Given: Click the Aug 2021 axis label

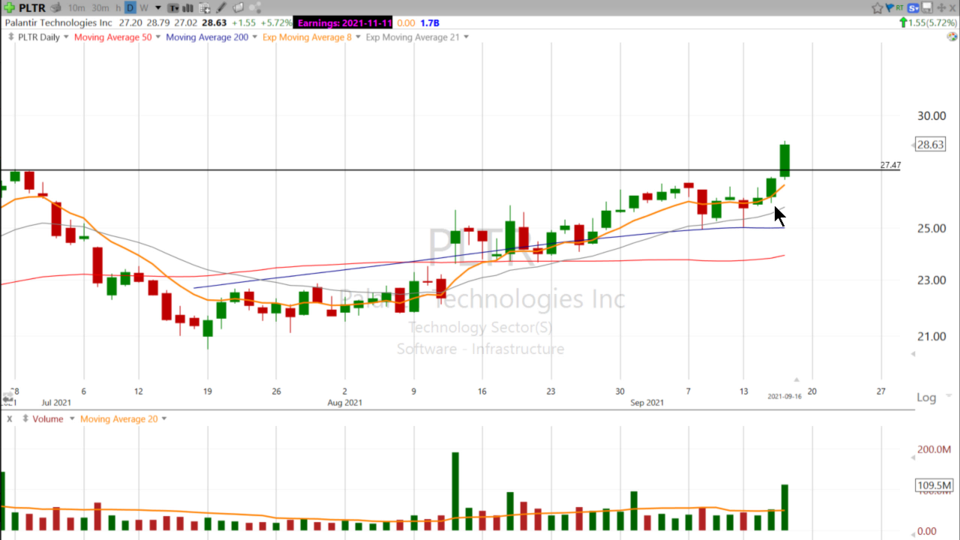Looking at the screenshot, I should [x=345, y=403].
